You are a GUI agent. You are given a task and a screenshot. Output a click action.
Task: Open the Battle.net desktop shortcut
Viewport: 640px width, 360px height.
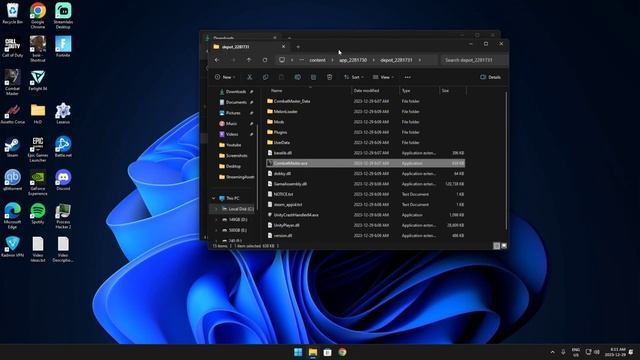[63, 147]
